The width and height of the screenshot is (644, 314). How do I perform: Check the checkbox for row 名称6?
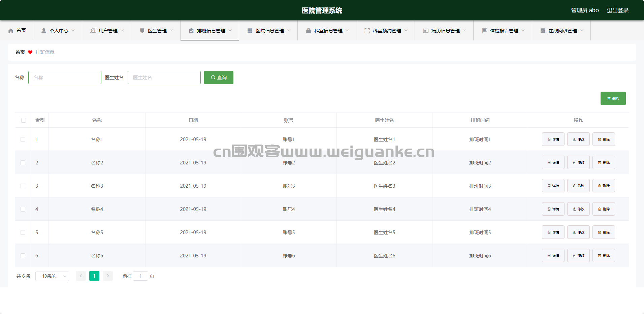pyautogui.click(x=23, y=256)
